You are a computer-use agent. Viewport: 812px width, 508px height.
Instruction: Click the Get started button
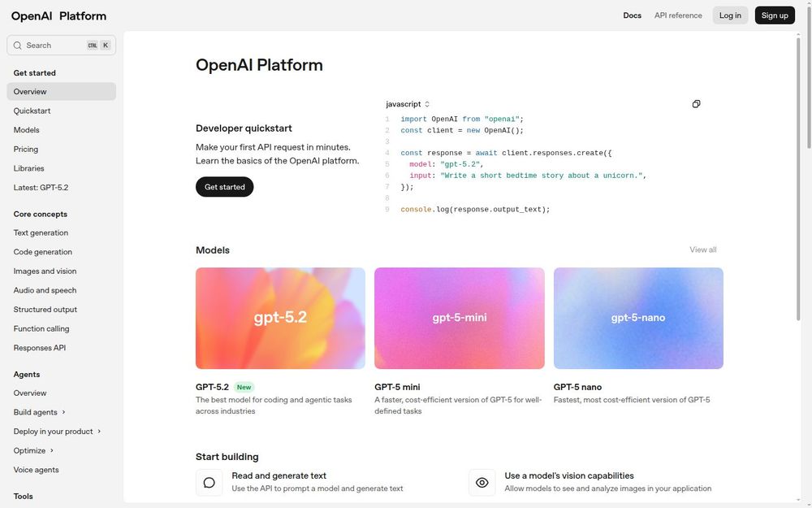pyautogui.click(x=225, y=187)
